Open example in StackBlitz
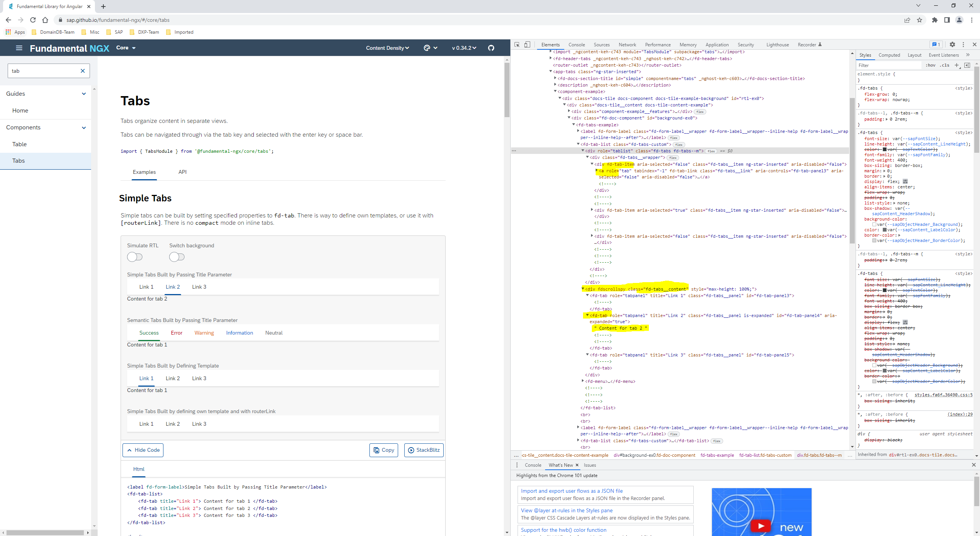This screenshot has height=536, width=980. [x=424, y=450]
